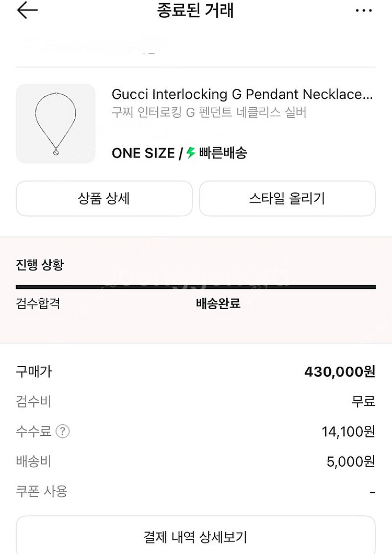392x554 pixels.
Task: Tap the 종료된 거래 page title
Action: click(195, 10)
